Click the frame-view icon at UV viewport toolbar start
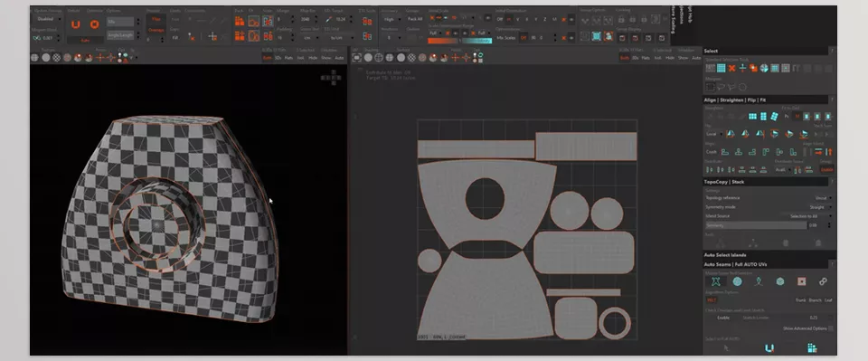868x361 pixels. pyautogui.click(x=357, y=58)
